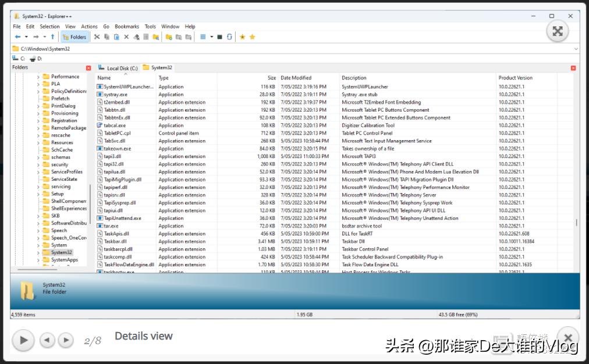Click the Copy To Folder icon

178,36
